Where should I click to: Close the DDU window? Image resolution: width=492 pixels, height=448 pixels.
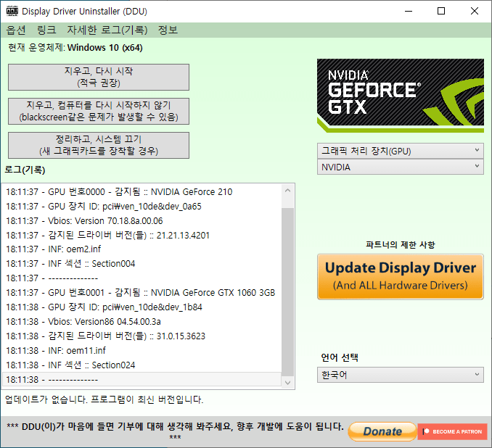[x=475, y=12]
